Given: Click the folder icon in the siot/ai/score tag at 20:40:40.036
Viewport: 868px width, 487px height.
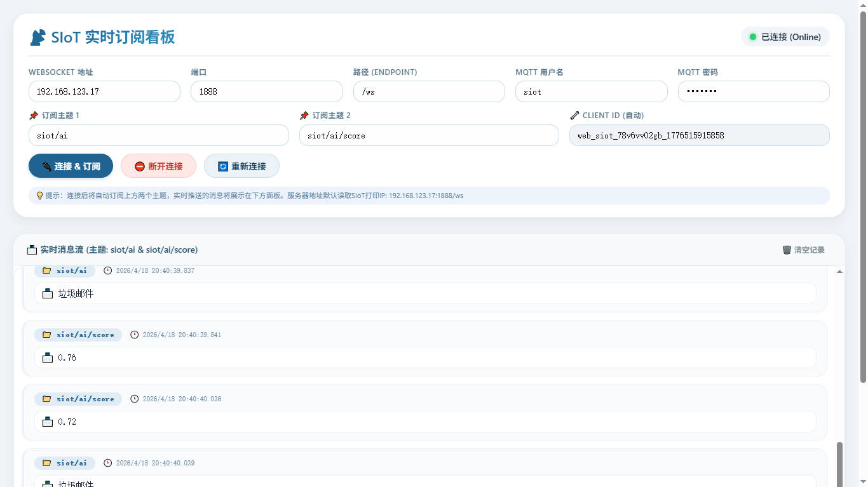Looking at the screenshot, I should [x=46, y=399].
